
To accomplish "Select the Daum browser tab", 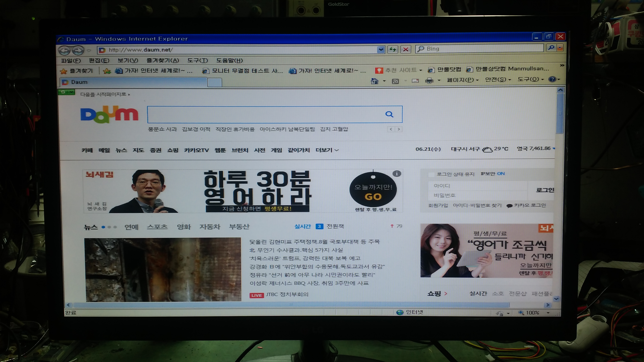I will click(133, 82).
